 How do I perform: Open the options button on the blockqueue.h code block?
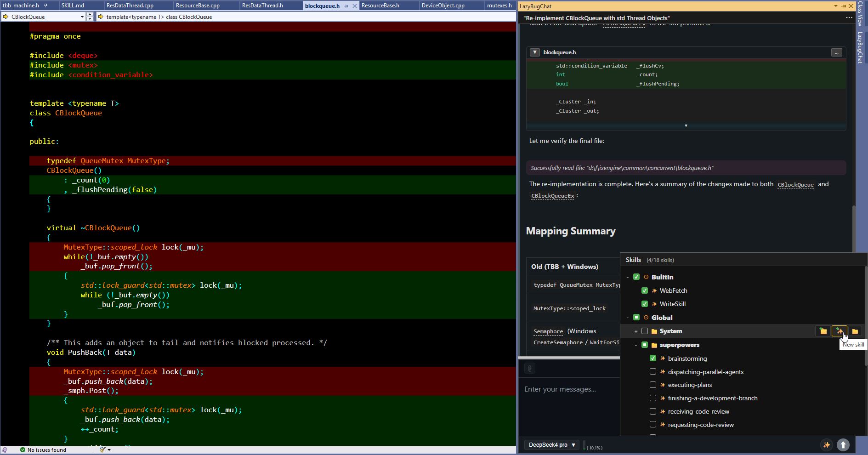[x=837, y=52]
